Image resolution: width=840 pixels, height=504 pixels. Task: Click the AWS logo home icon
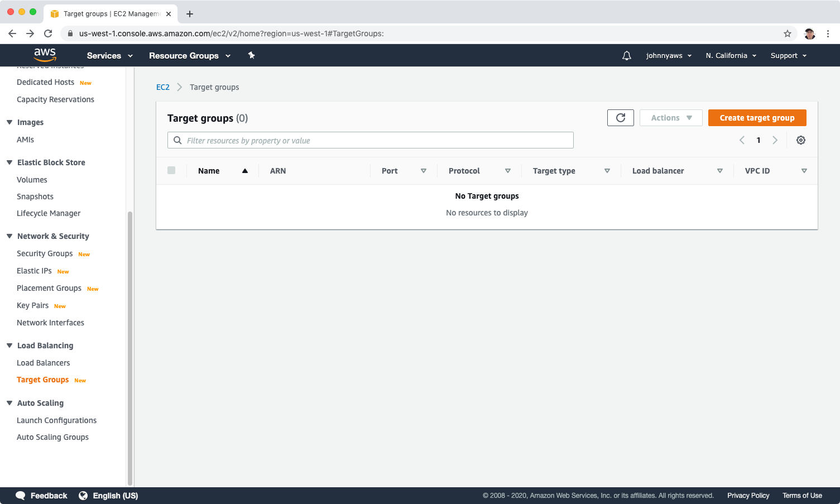[x=45, y=55]
